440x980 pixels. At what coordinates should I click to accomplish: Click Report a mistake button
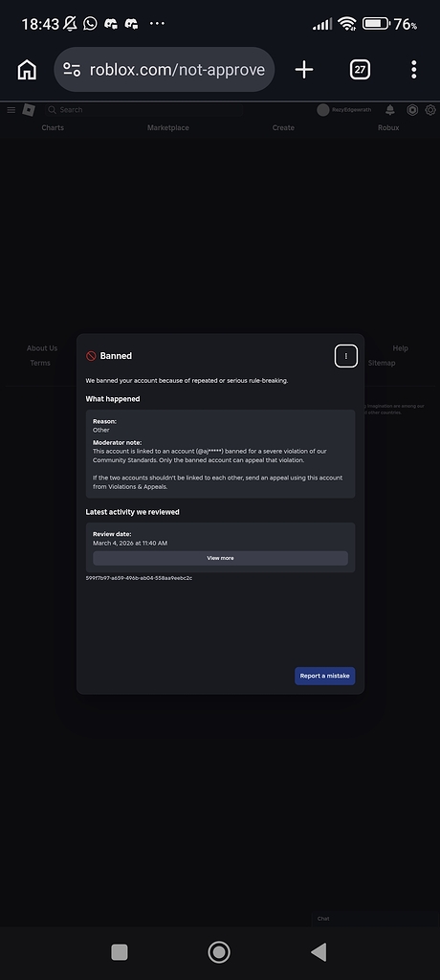point(325,676)
